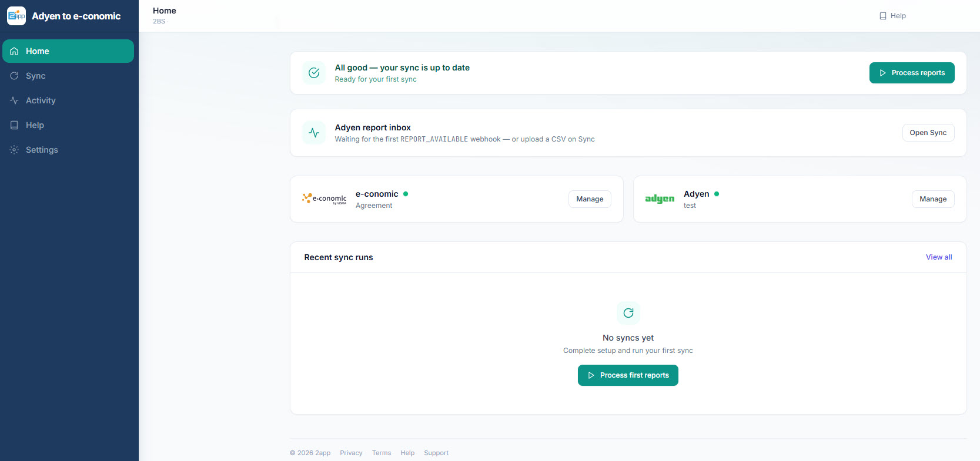Click 'Complete setup and run your first sync'
The width and height of the screenshot is (980, 461).
628,351
